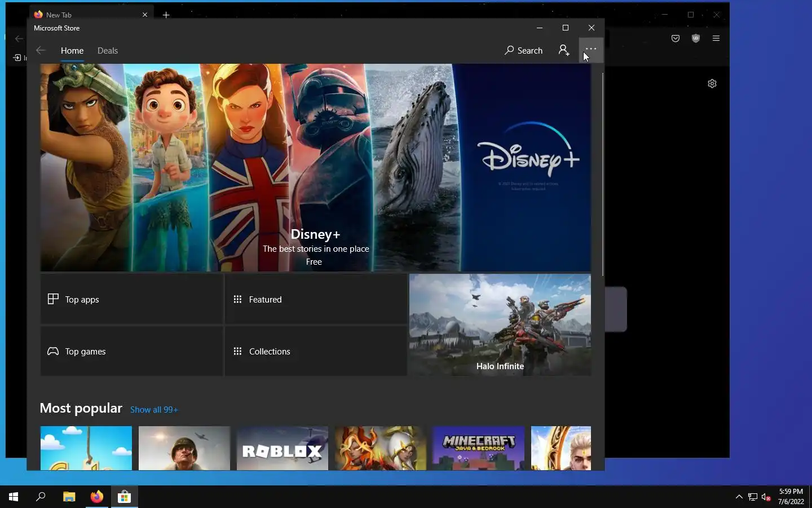Open Firefox new tab personalize gear
Screen dimensions: 812x508
point(712,84)
